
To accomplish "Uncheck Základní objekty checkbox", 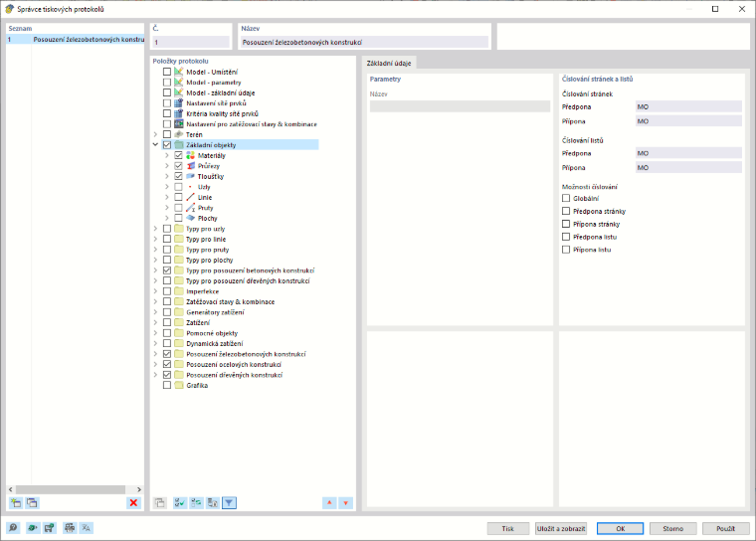I will click(167, 144).
